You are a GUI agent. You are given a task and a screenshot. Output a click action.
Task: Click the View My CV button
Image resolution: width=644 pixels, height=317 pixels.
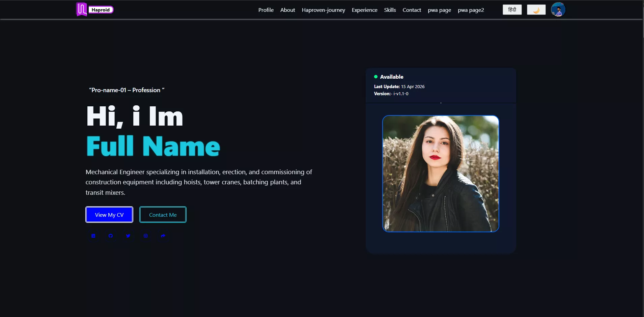pos(109,215)
